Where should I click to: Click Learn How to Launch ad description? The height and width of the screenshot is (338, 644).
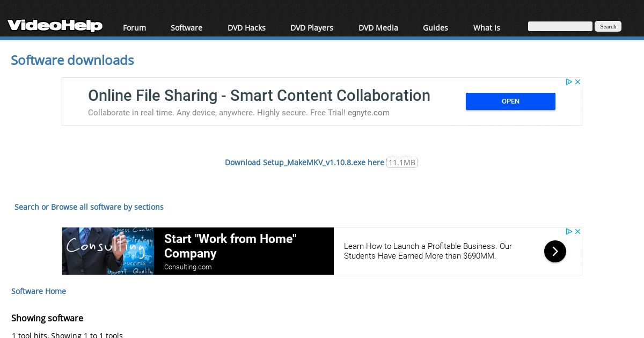(x=428, y=251)
